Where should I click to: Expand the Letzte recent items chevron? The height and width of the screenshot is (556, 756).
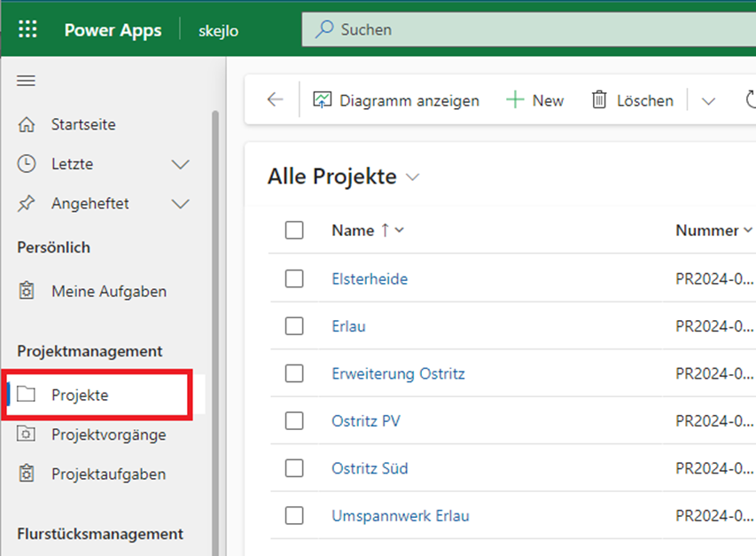click(x=180, y=164)
